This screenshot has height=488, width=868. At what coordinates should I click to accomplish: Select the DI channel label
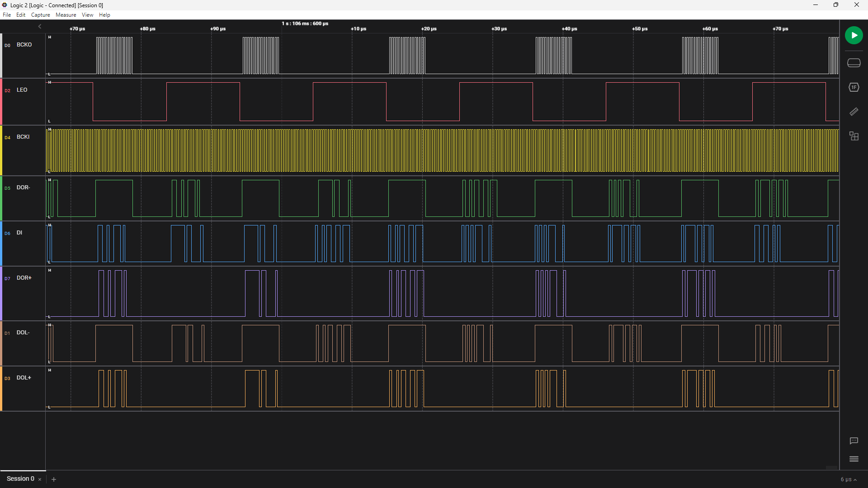(x=19, y=233)
